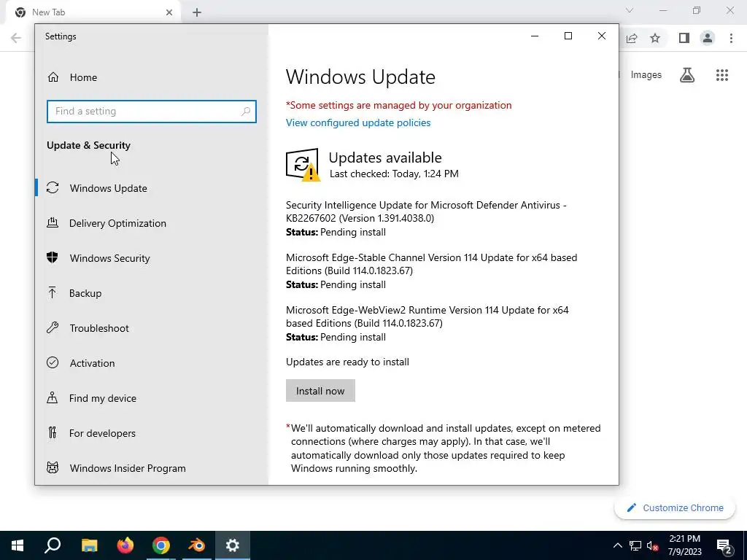Select the Windows Update sync icon in the sidebar
Viewport: 747px width, 560px height.
coord(53,187)
